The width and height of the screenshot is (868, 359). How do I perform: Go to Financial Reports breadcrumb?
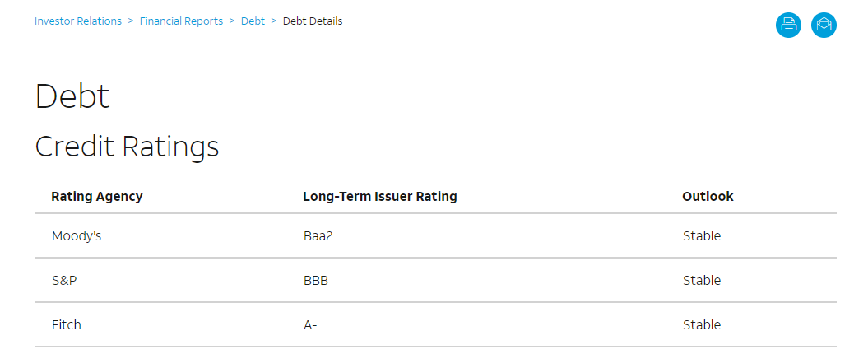click(x=181, y=21)
